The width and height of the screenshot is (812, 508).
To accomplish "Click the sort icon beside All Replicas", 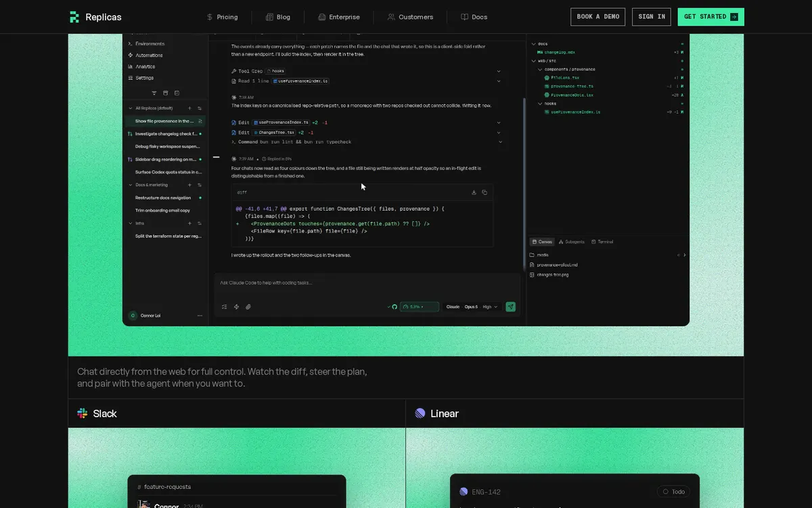I will click(x=200, y=108).
